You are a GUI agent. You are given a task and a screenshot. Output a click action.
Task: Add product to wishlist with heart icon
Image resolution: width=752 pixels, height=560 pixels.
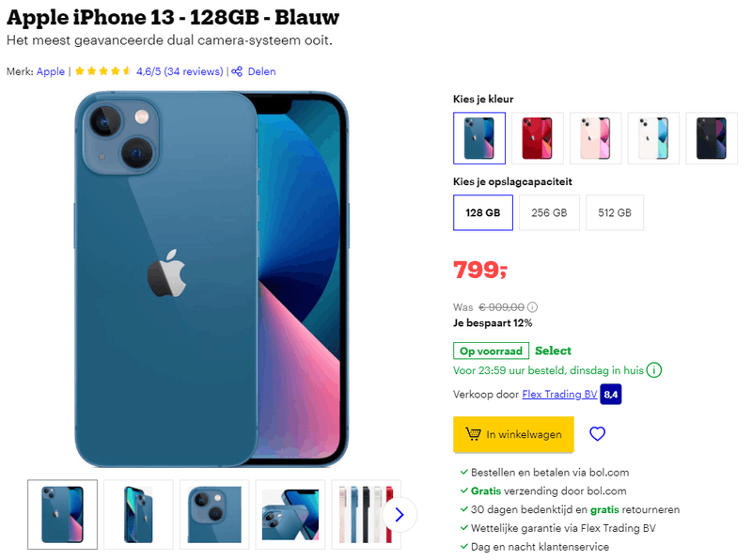[597, 434]
